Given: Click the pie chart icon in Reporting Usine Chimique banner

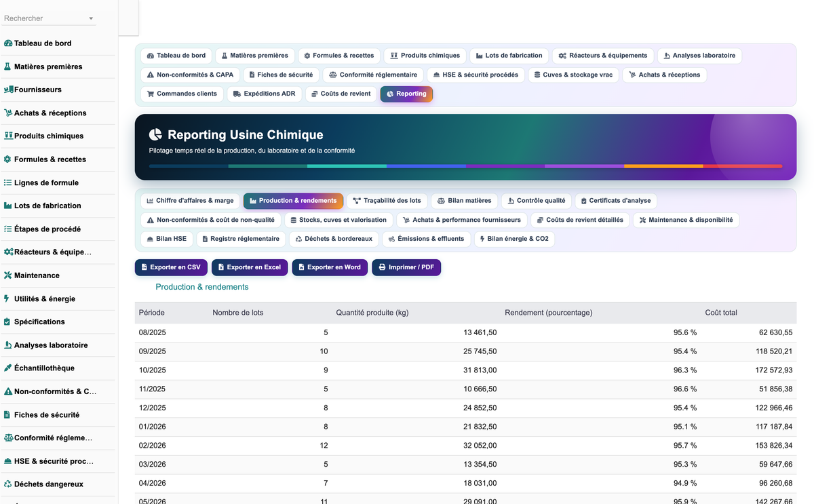Looking at the screenshot, I should (x=155, y=135).
